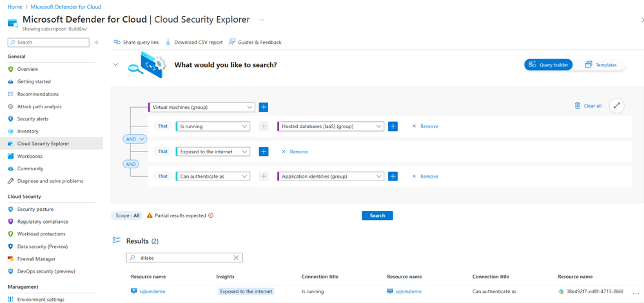644x303 pixels.
Task: Click the Workbooks icon
Action: pyautogui.click(x=11, y=156)
